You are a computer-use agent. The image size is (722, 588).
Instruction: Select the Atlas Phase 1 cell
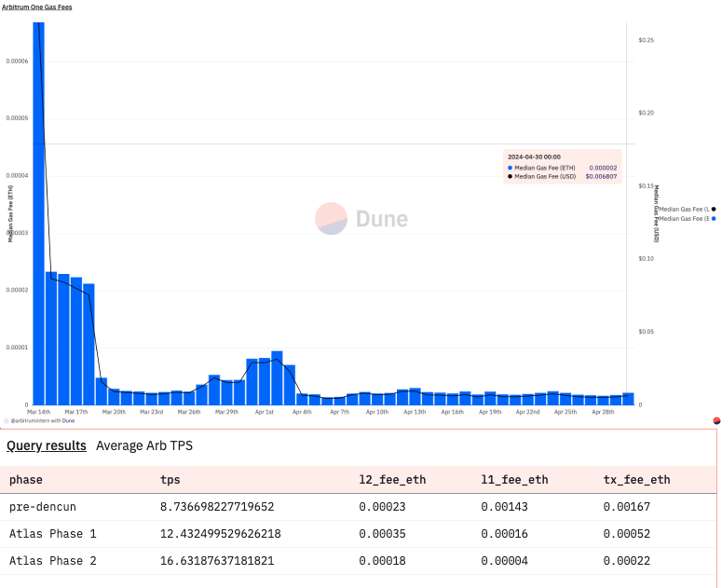(x=52, y=534)
